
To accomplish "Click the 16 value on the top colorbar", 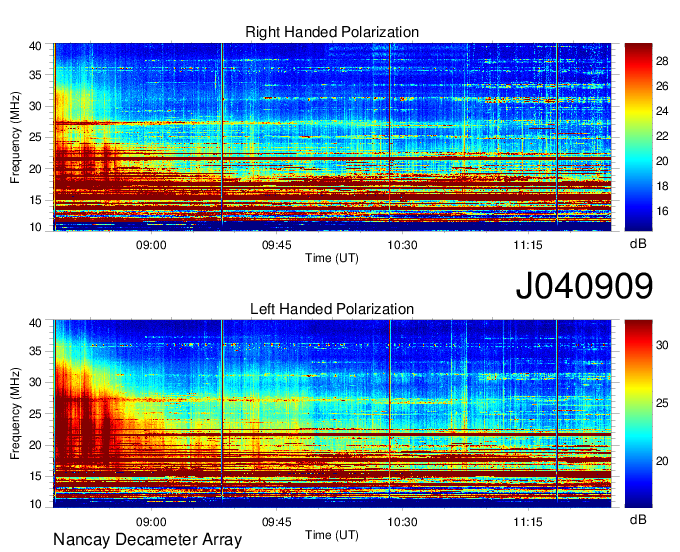I will click(x=662, y=211).
